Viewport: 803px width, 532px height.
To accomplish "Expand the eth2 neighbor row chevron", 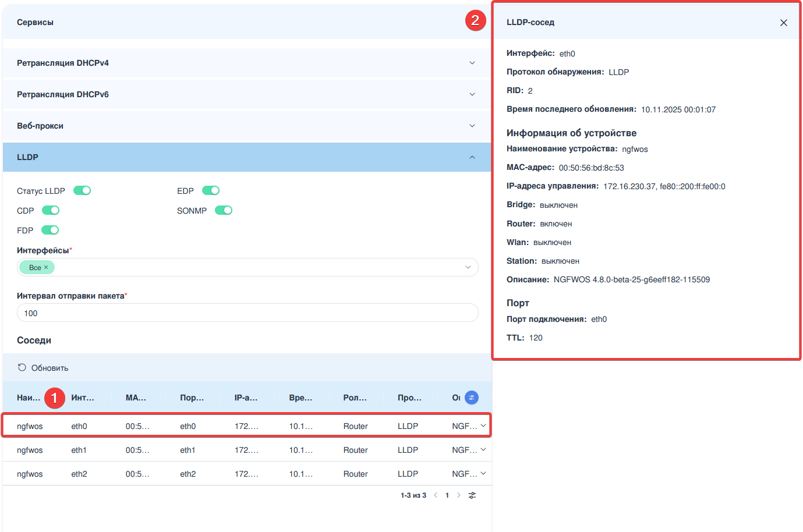I will click(483, 473).
